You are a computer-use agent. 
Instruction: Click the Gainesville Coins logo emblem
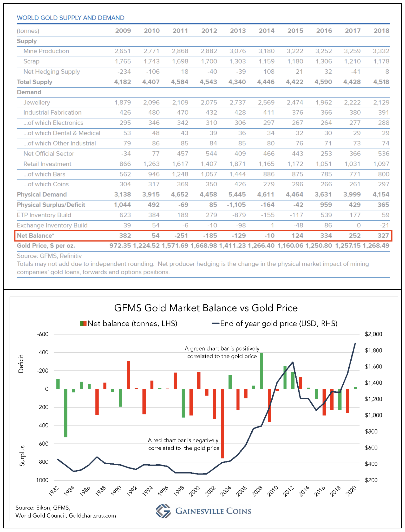(163, 511)
